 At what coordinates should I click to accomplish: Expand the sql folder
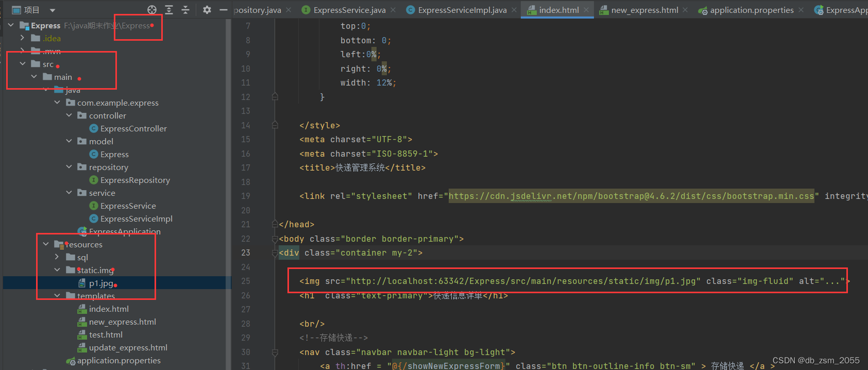(57, 257)
